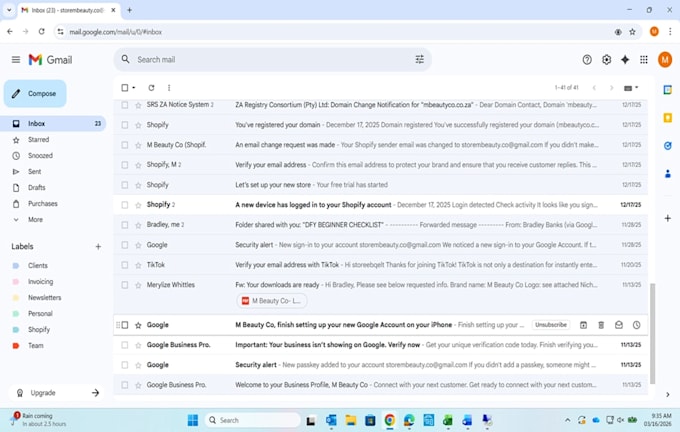Snooze the hovered Google email
Screen dimensions: 680x432
click(636, 325)
